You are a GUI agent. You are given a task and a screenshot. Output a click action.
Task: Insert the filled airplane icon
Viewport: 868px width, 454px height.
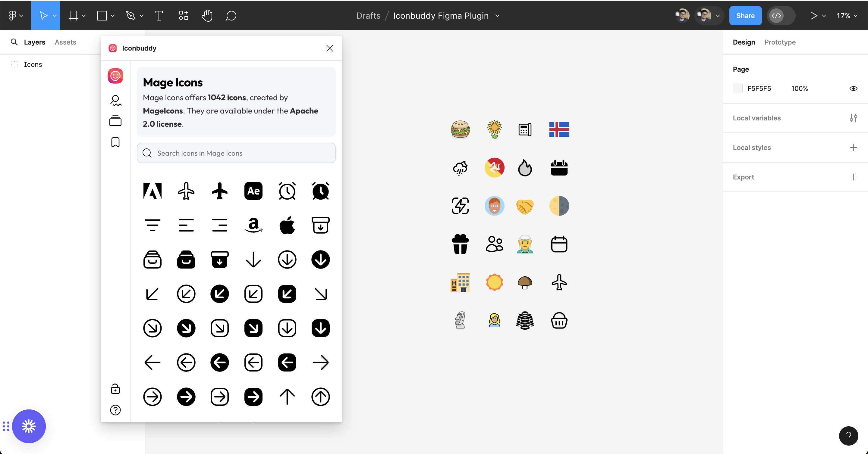coord(219,191)
